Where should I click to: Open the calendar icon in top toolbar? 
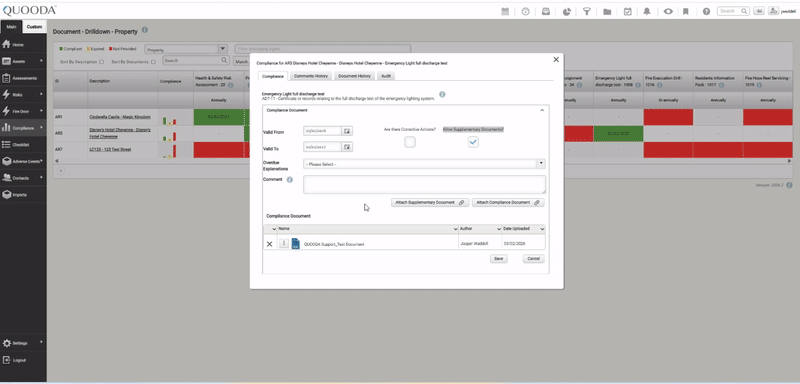[505, 11]
